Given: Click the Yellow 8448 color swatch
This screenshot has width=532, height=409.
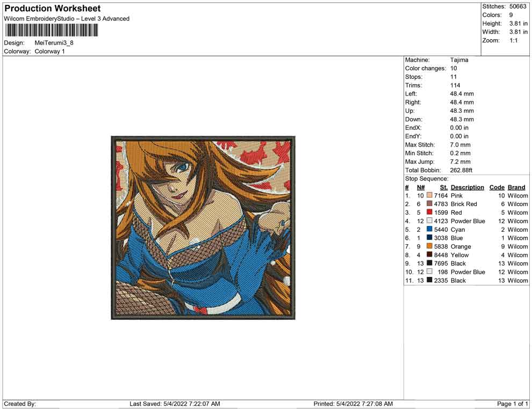Looking at the screenshot, I should pyautogui.click(x=429, y=254).
